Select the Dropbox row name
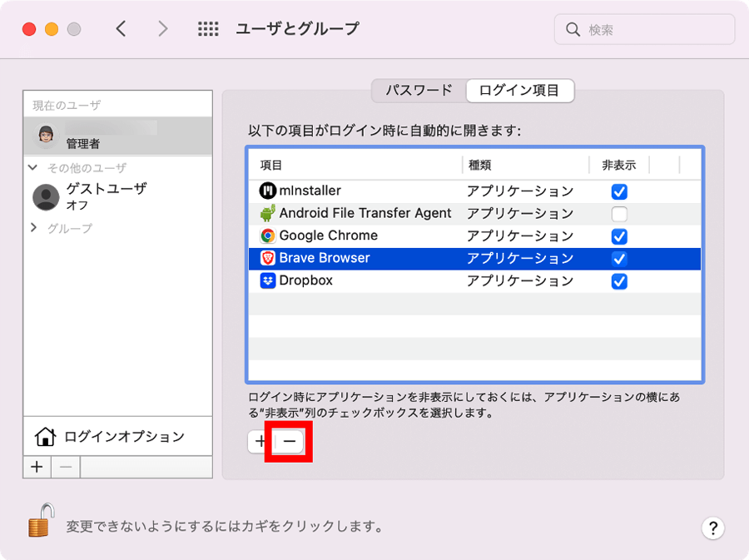Image resolution: width=749 pixels, height=560 pixels. (x=305, y=280)
